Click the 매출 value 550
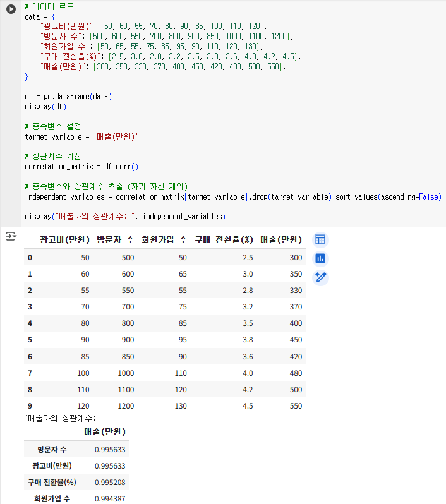The height and width of the screenshot is (504, 446). click(x=296, y=406)
